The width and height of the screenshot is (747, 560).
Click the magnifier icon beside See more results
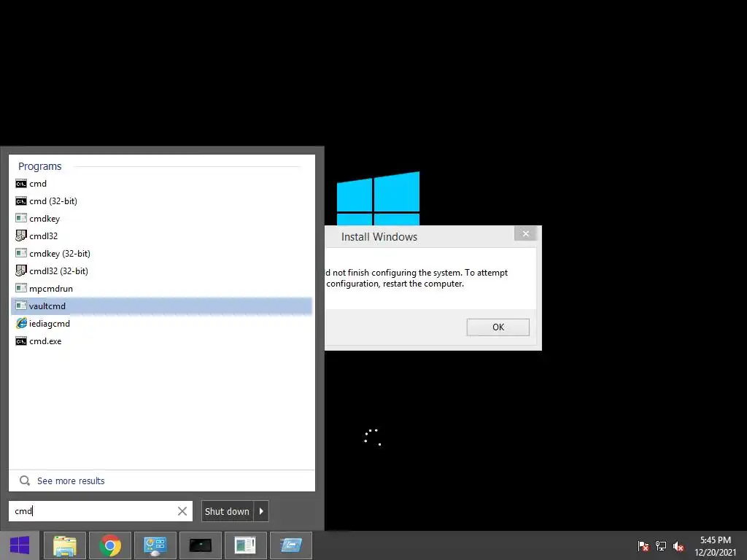[x=25, y=481]
